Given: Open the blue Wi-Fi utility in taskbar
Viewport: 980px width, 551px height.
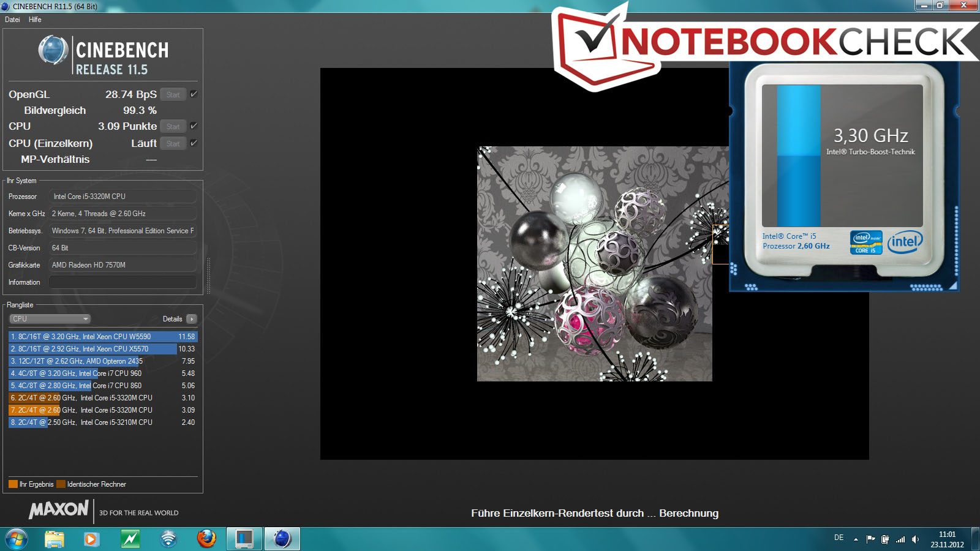Looking at the screenshot, I should click(x=168, y=539).
